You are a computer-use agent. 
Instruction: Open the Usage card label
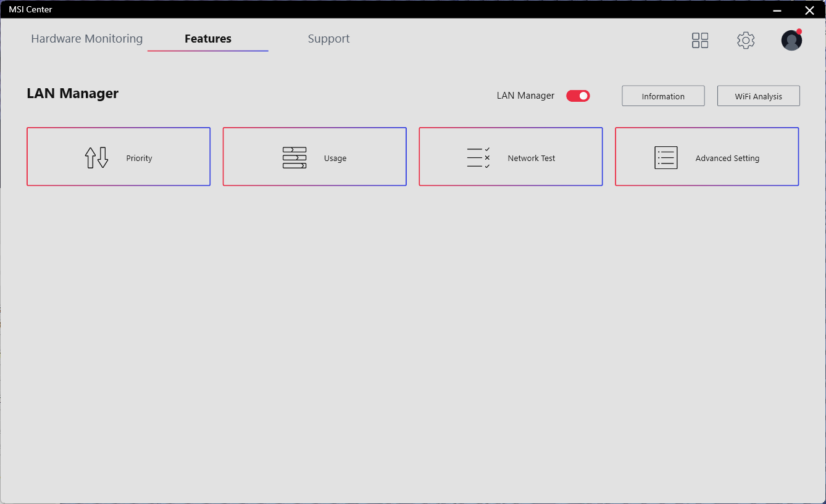335,159
